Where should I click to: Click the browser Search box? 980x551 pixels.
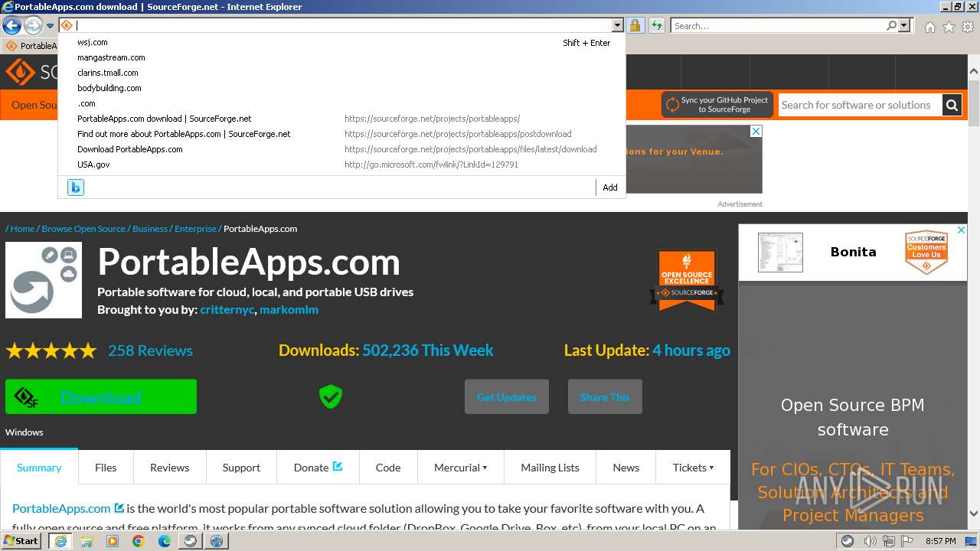[779, 25]
